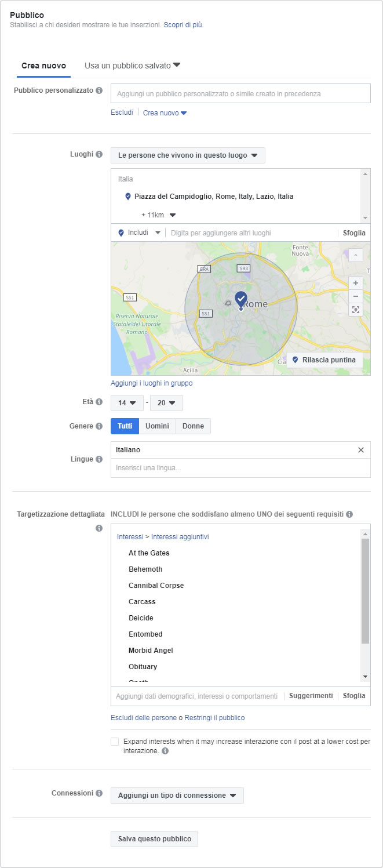Open the +11km radius dropdown
The image size is (383, 868).
[x=158, y=215]
